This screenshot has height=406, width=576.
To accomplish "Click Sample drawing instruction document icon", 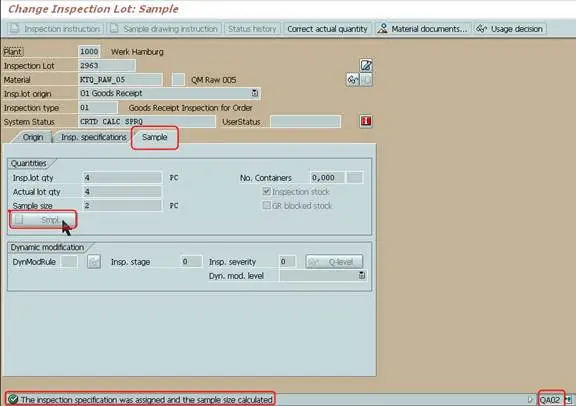I will coord(114,28).
